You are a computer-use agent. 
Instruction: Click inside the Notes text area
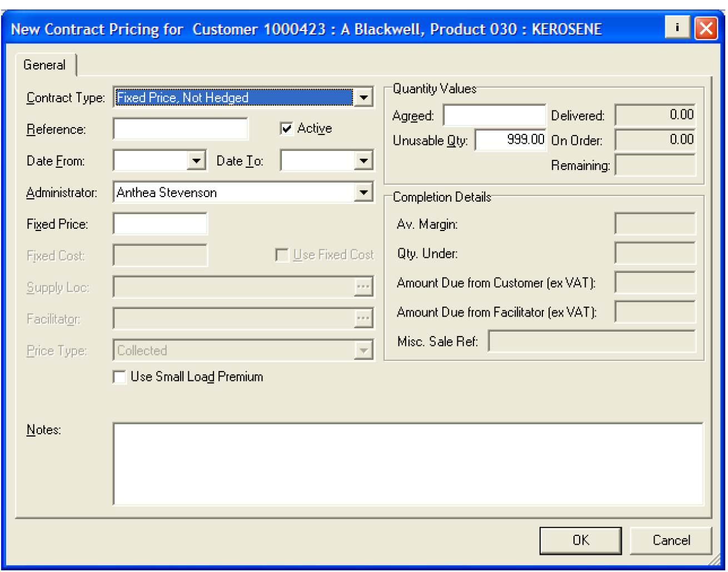tap(407, 464)
